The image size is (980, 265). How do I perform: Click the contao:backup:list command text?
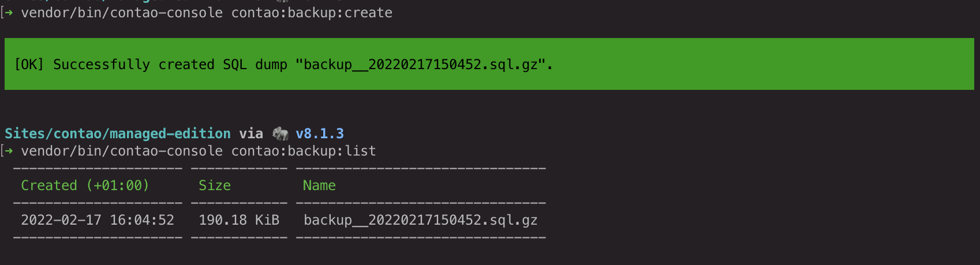point(304,151)
